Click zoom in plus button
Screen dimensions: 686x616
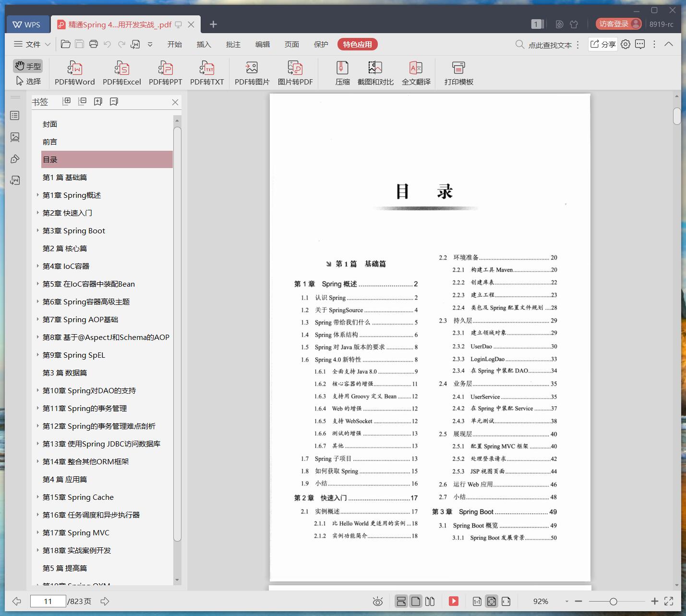(x=654, y=601)
